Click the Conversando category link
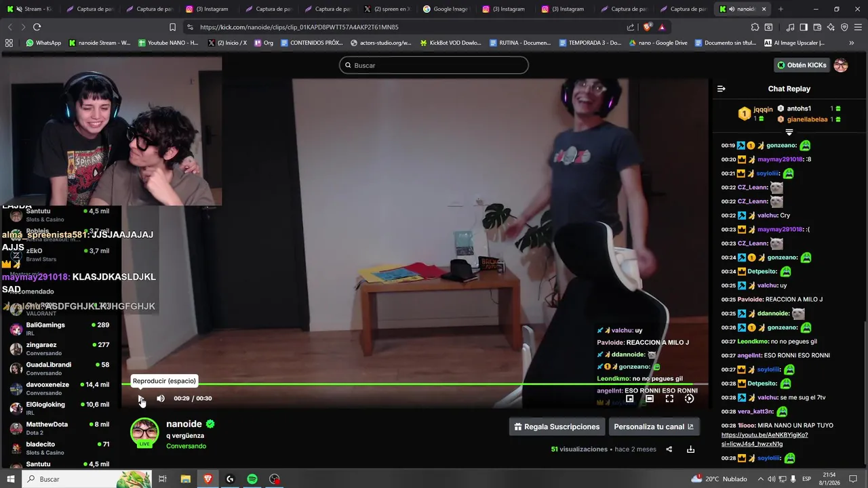Viewport: 868px width, 488px height. [x=186, y=446]
